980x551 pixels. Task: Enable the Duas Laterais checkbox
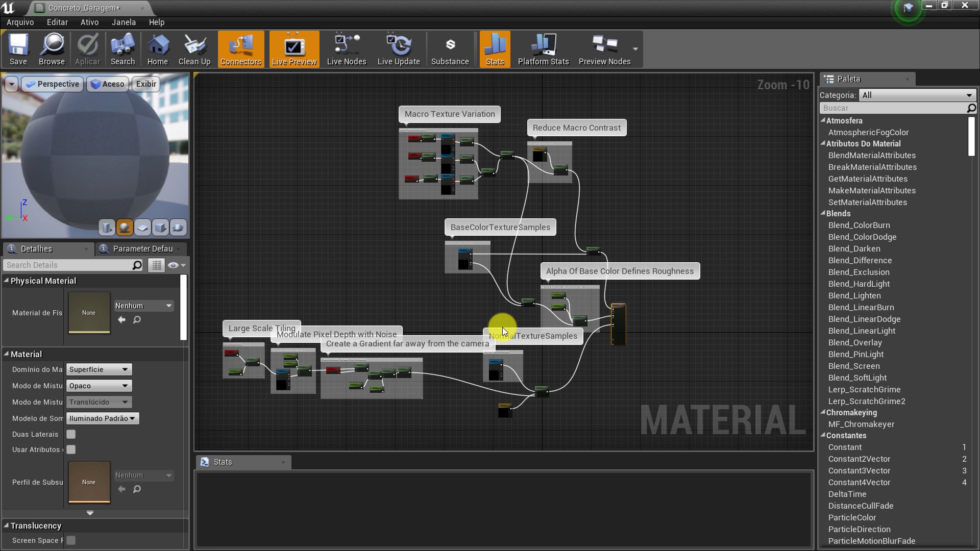(71, 434)
